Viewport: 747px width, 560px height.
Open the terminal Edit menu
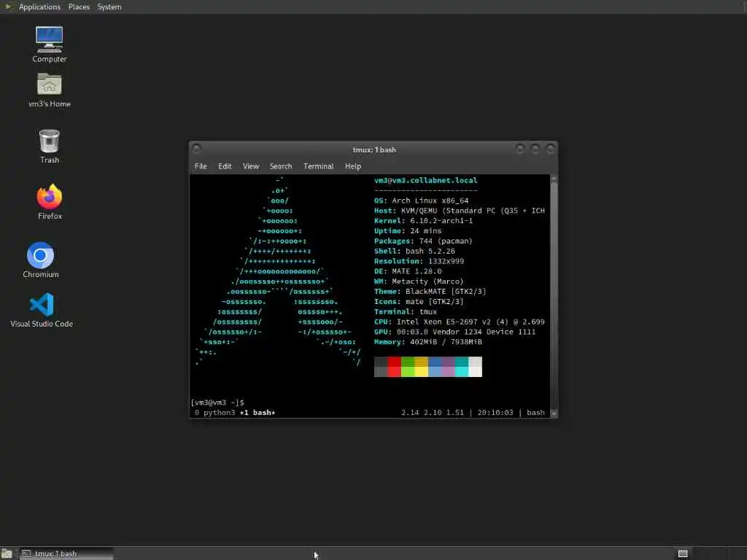pyautogui.click(x=225, y=166)
